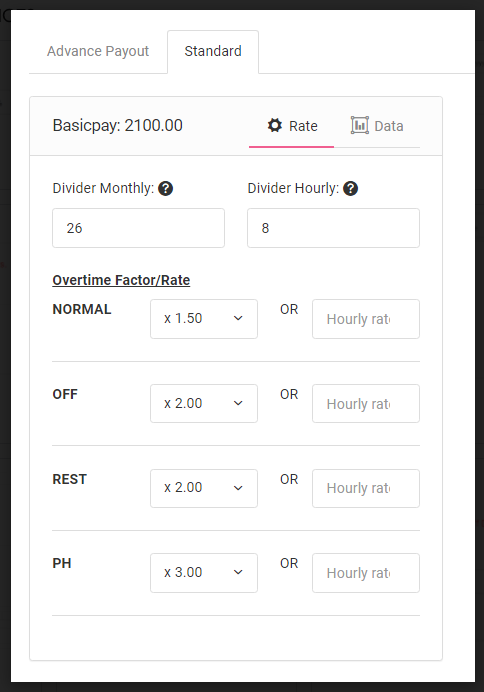Image resolution: width=484 pixels, height=692 pixels.
Task: Open the REST overtime factor dropdown
Action: coord(204,488)
